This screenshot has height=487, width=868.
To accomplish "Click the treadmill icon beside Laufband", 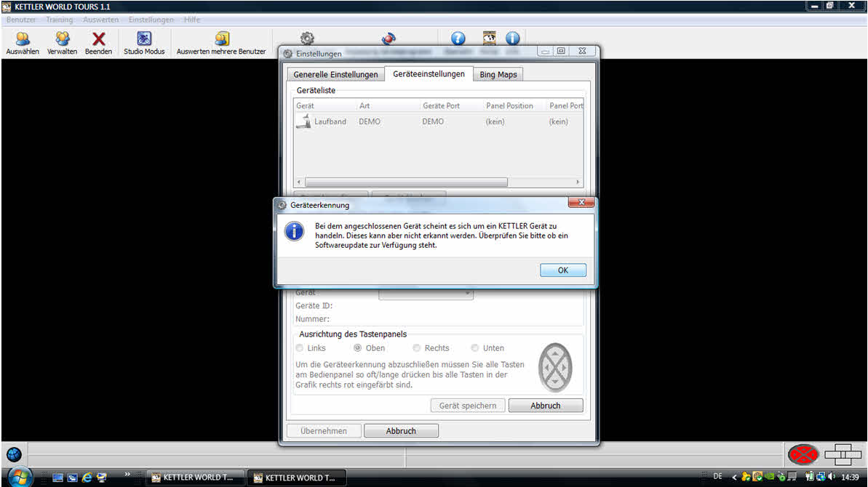I will [x=304, y=121].
